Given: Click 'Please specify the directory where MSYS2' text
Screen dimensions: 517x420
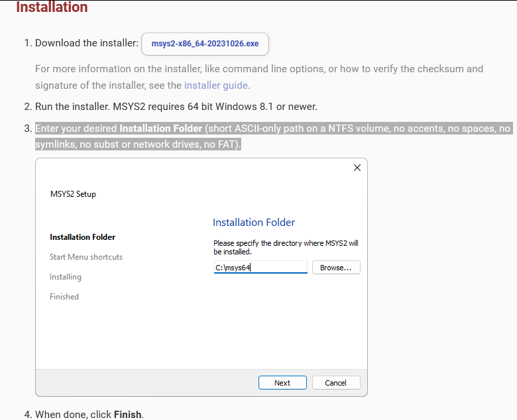Looking at the screenshot, I should (x=286, y=247).
